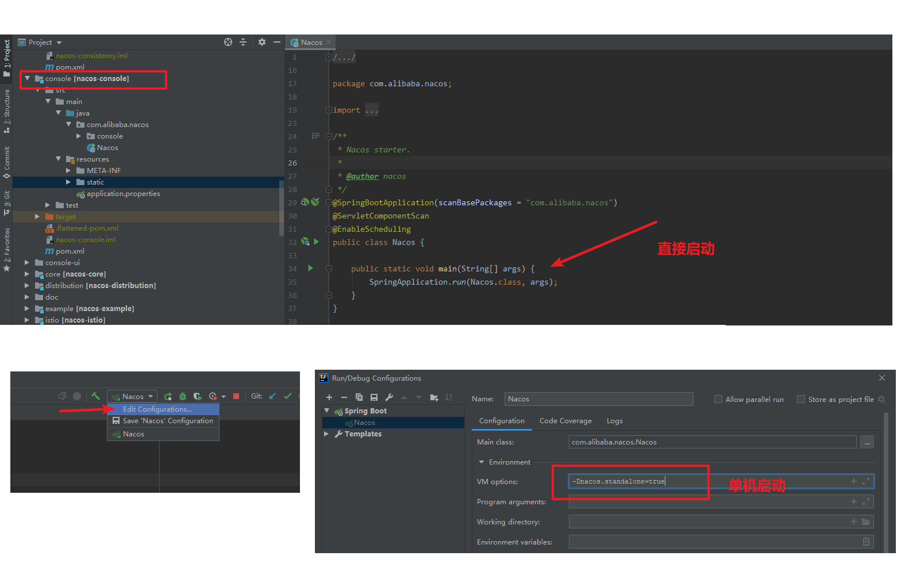
Task: Open Project panel settings gear
Action: (x=262, y=42)
